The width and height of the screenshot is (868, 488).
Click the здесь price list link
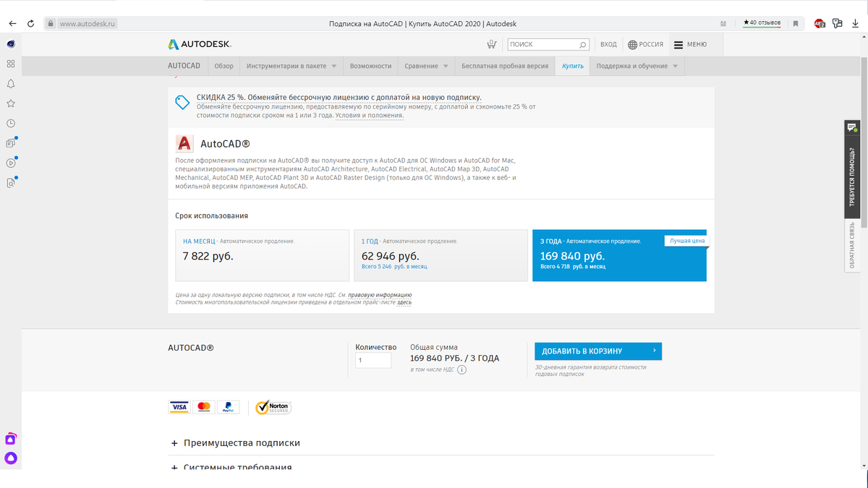pos(404,302)
